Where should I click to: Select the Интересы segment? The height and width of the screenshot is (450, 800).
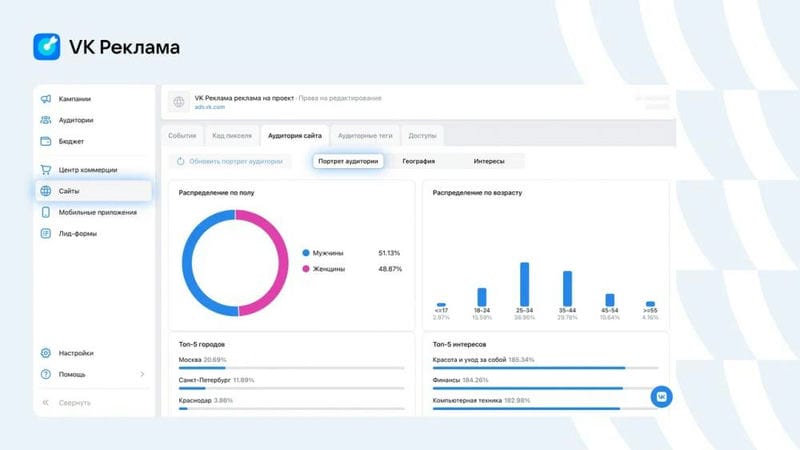coord(489,161)
